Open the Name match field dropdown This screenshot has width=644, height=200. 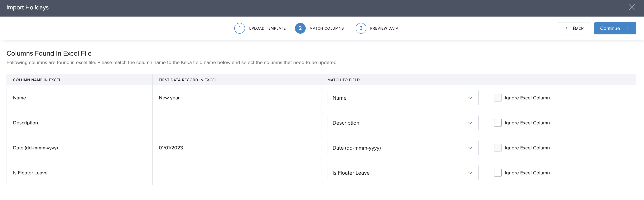[x=402, y=98]
